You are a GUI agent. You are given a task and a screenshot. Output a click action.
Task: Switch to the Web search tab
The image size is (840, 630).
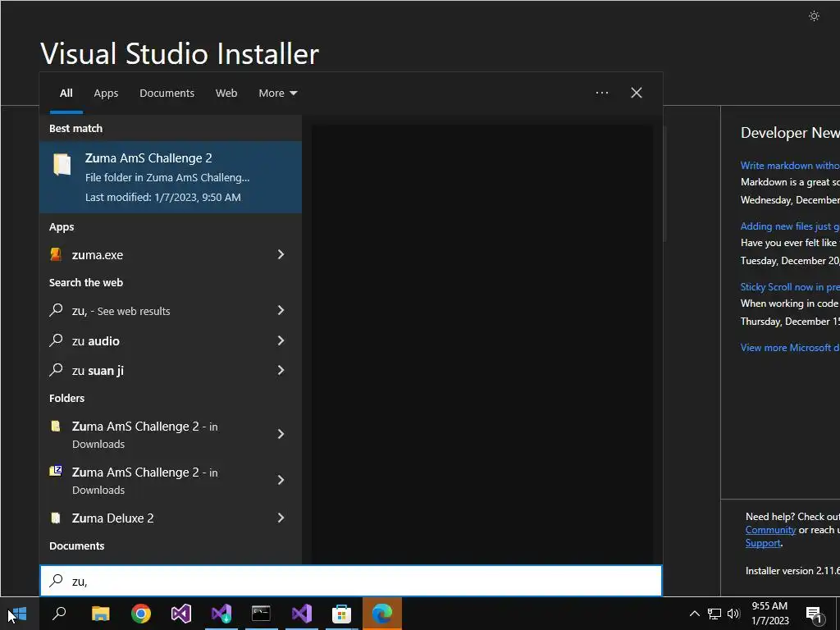click(x=226, y=94)
